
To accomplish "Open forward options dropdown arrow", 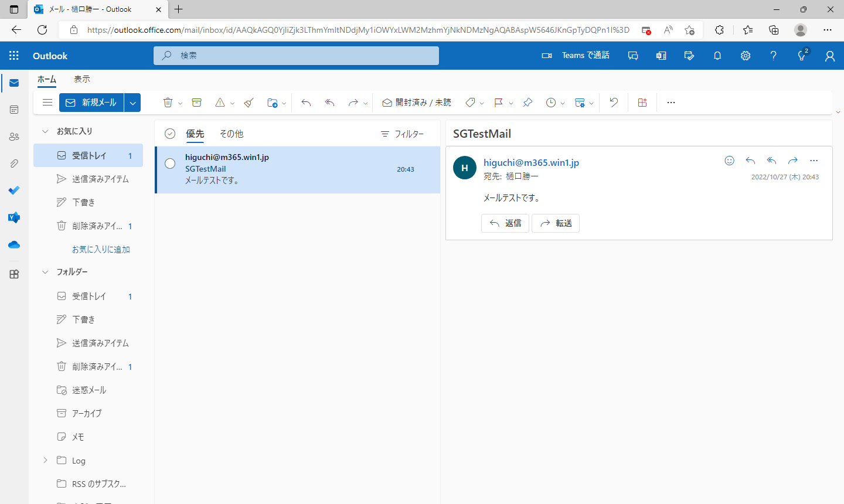I will pos(365,103).
